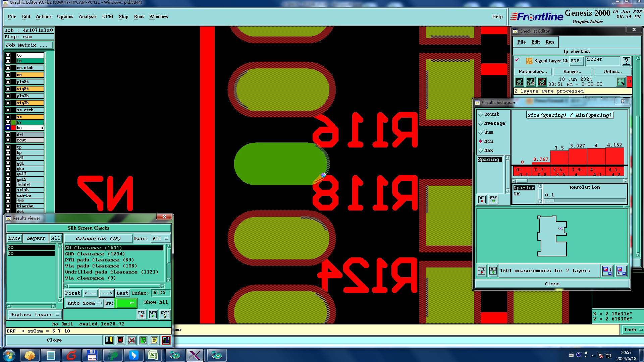
Task: Click the Parameters... button
Action: [x=533, y=71]
